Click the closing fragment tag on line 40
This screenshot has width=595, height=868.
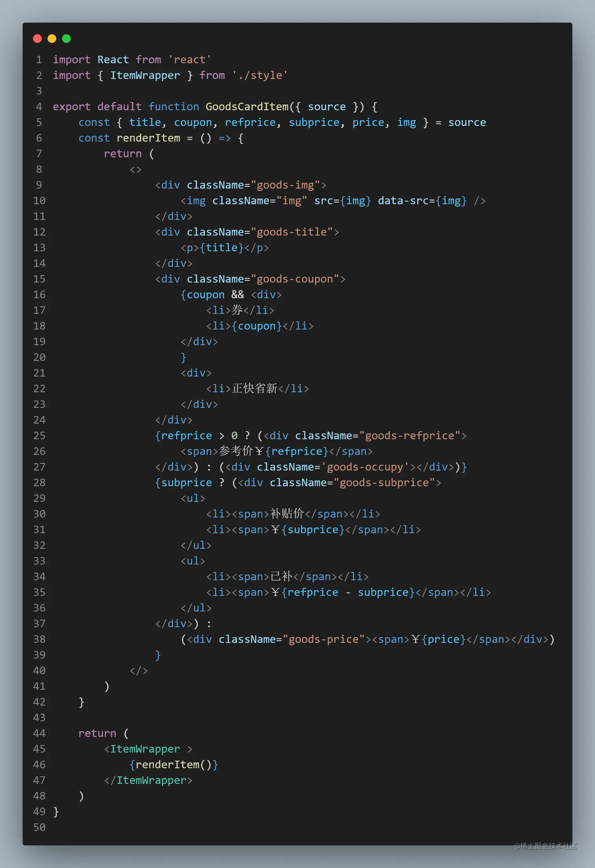tap(139, 670)
